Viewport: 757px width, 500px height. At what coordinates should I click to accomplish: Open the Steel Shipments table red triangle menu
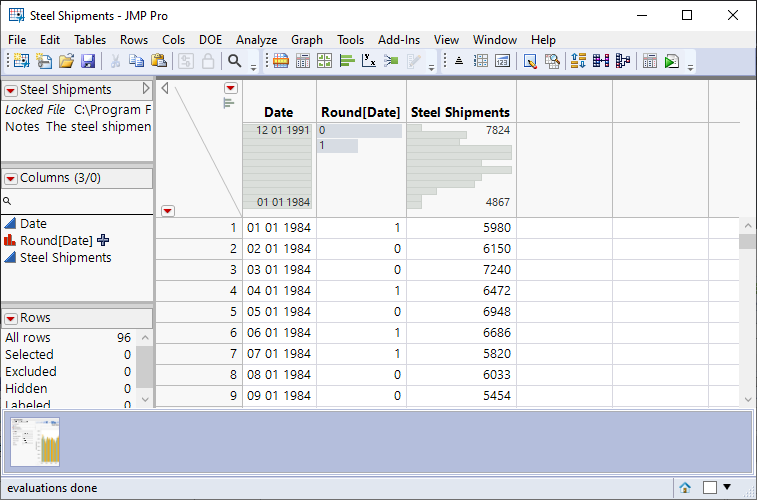pos(11,90)
